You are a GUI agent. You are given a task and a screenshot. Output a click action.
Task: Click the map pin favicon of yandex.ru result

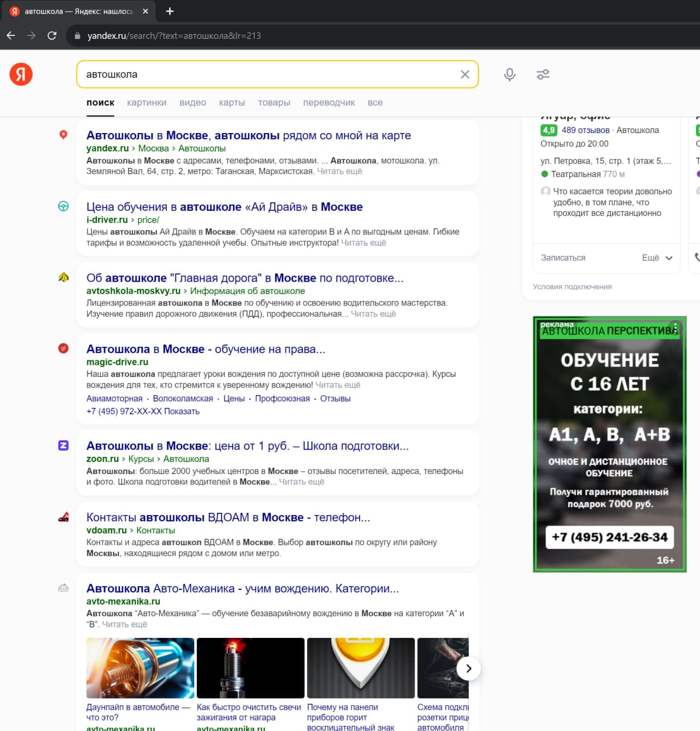tap(63, 135)
